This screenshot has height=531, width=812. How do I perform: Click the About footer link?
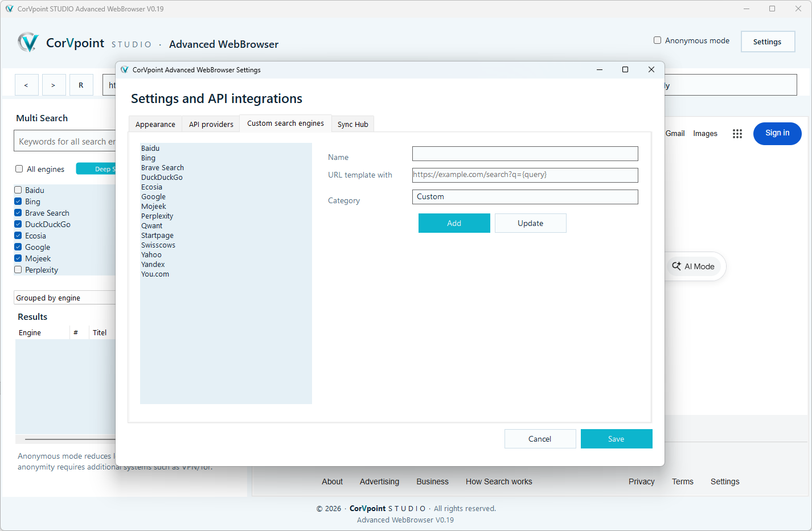coord(332,481)
